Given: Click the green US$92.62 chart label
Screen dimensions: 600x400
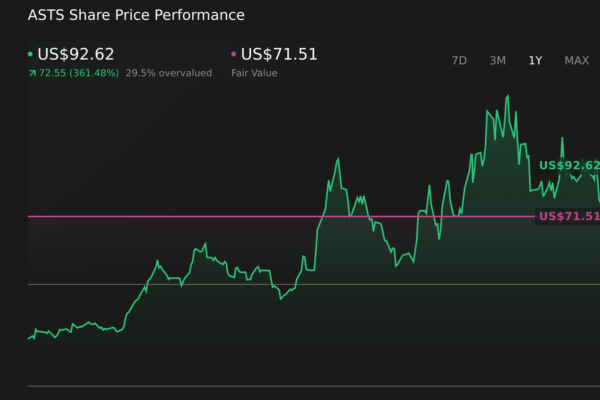Looking at the screenshot, I should click(568, 165).
